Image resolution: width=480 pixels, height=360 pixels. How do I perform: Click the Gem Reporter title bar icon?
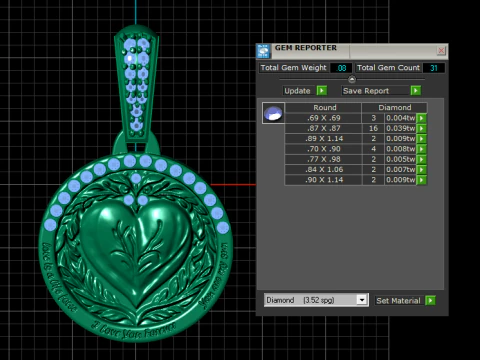click(x=263, y=51)
